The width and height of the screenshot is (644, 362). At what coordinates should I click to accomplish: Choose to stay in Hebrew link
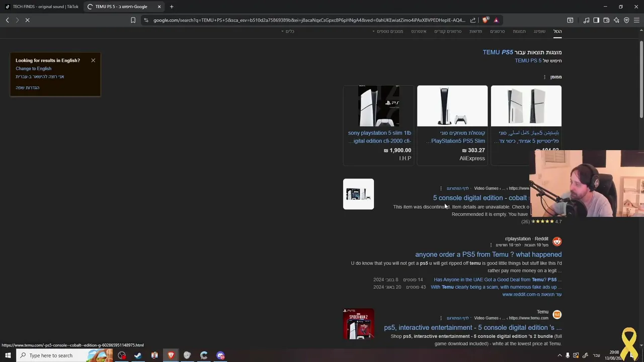40,76
